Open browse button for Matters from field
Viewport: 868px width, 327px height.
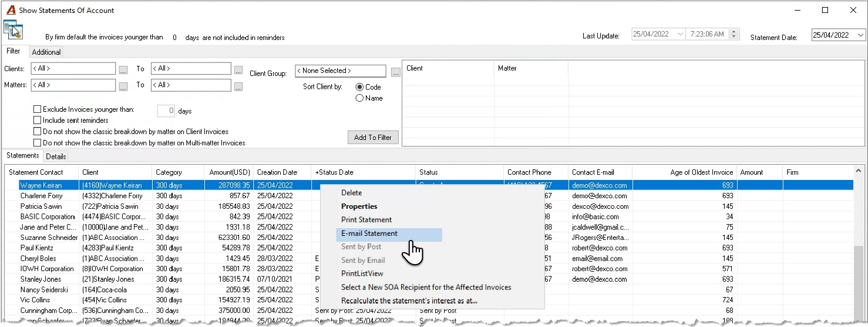(x=123, y=86)
